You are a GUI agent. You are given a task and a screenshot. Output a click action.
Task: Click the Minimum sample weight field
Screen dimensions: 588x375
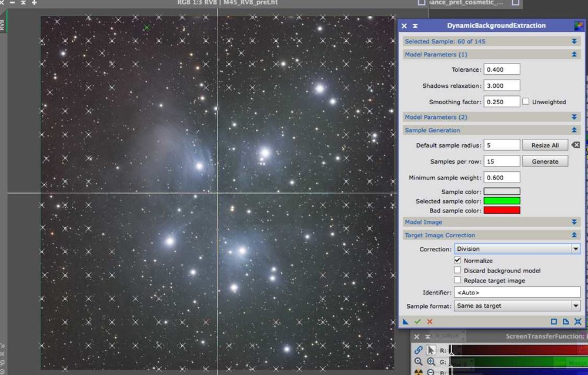click(502, 178)
